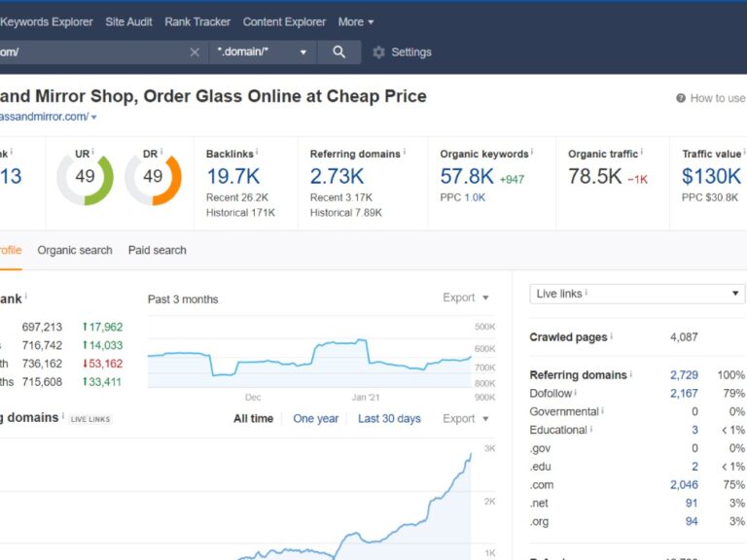Click the Dofollow info icon
The image size is (747, 560).
575,392
